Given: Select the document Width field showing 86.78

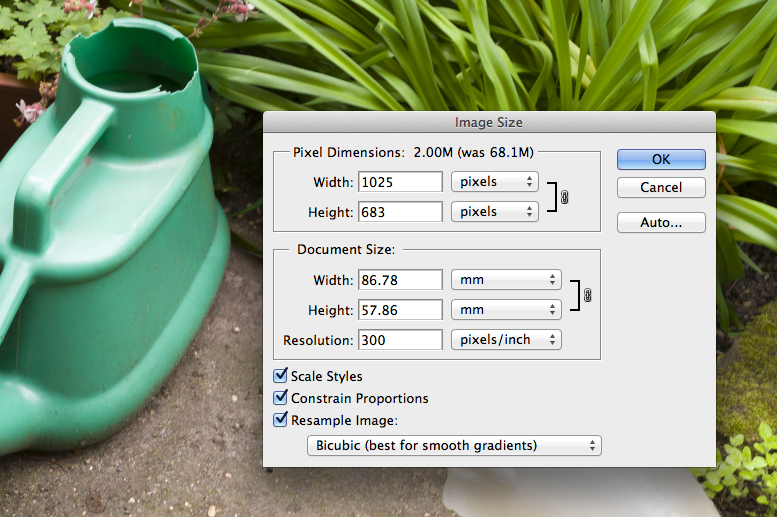Looking at the screenshot, I should 399,280.
